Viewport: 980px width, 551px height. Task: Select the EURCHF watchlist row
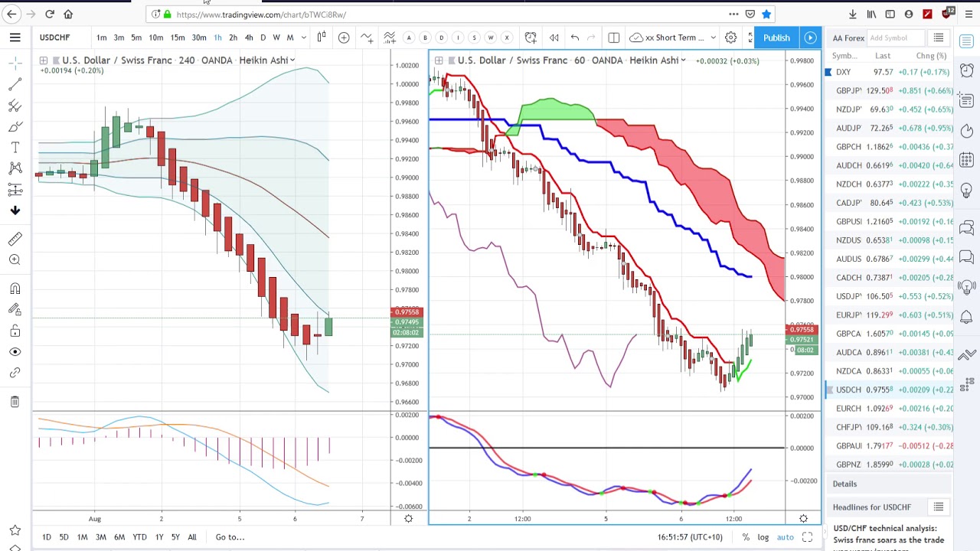[x=890, y=408]
